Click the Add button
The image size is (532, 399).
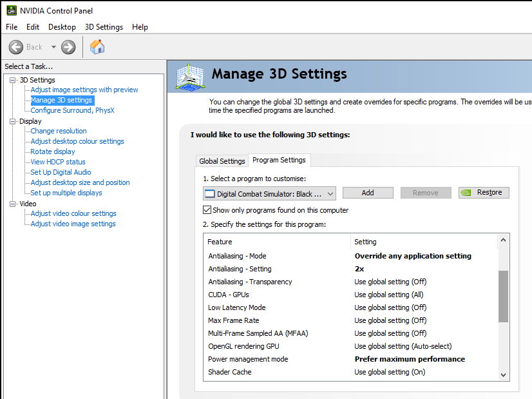[368, 193]
